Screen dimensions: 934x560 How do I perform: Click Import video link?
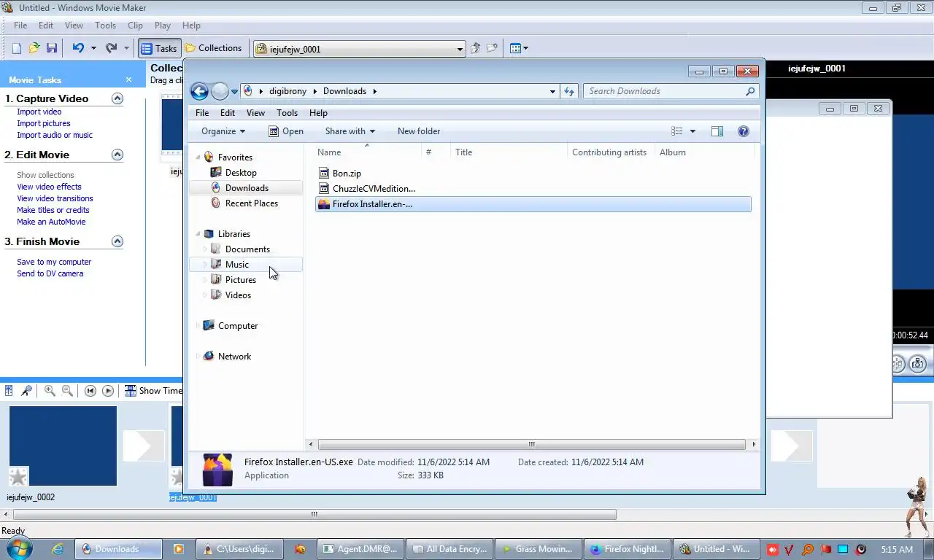pyautogui.click(x=39, y=112)
